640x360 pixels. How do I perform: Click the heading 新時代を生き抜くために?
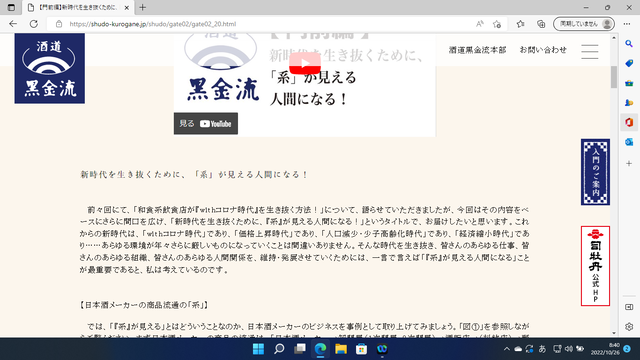pos(194,175)
